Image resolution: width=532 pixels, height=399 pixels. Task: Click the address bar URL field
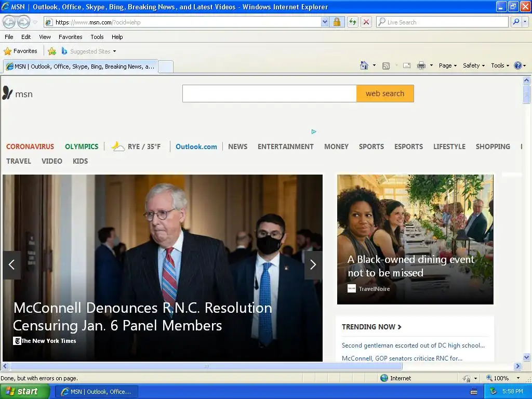182,22
